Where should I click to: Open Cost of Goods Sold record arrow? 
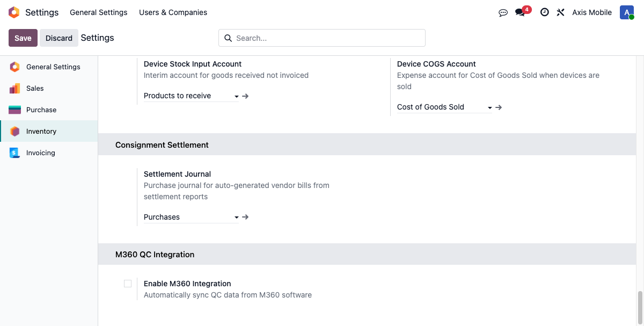(x=499, y=107)
